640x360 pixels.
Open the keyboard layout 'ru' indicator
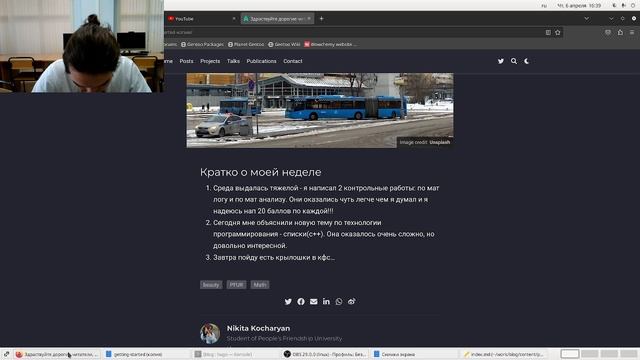[x=544, y=6]
